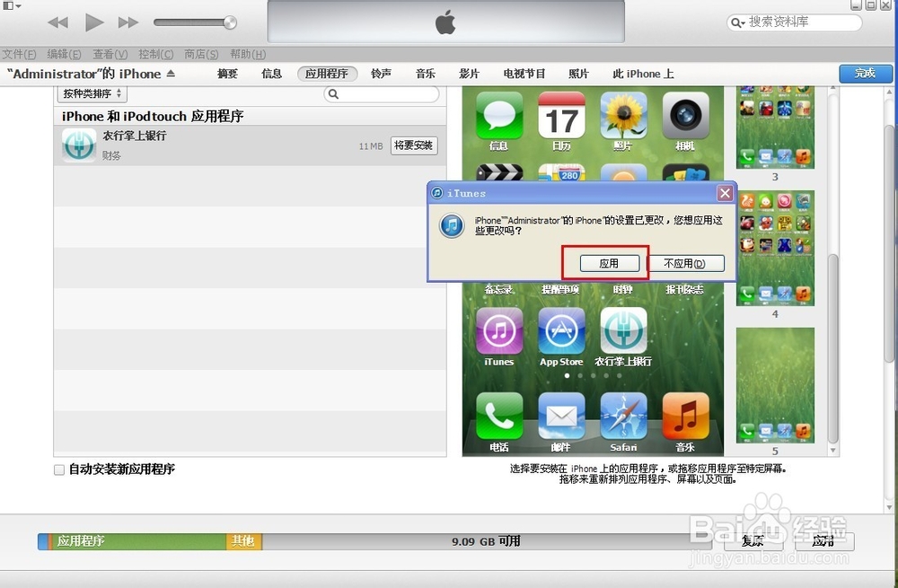Click the purple iTunes icon on home screen

coord(498,331)
